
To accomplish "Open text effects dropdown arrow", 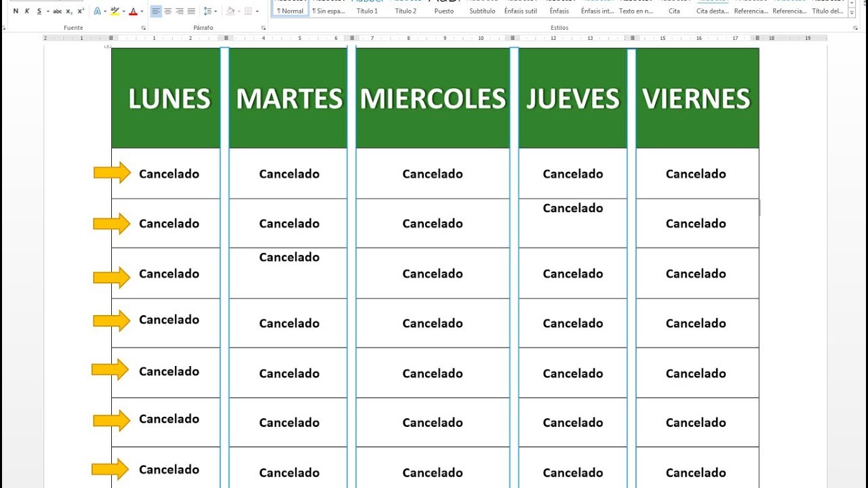I will coord(104,12).
